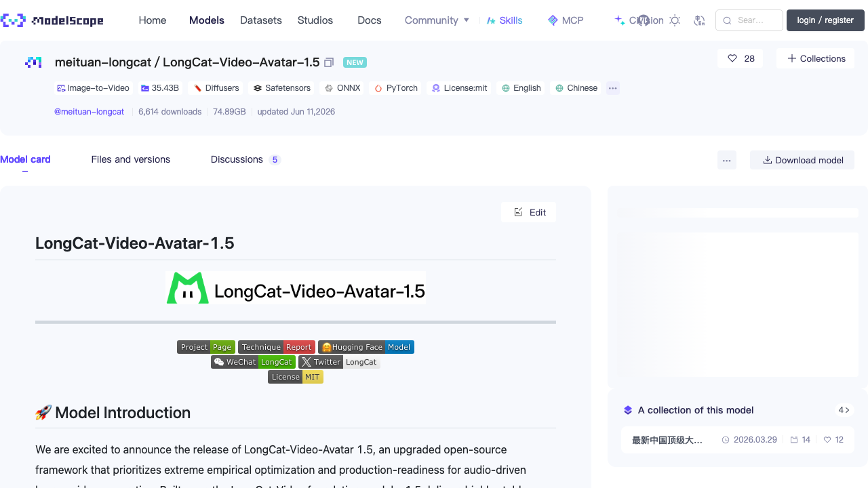Click the search input field
This screenshot has width=868, height=488.
749,20
